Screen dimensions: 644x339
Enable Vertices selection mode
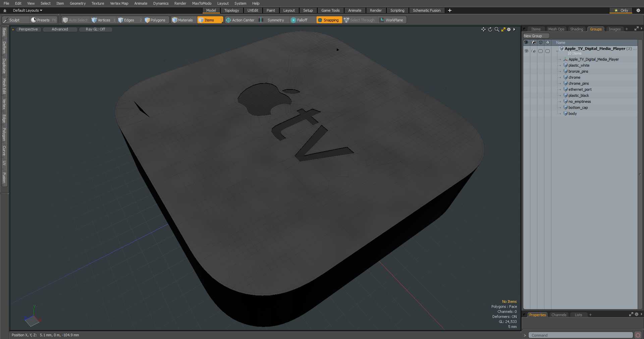104,20
